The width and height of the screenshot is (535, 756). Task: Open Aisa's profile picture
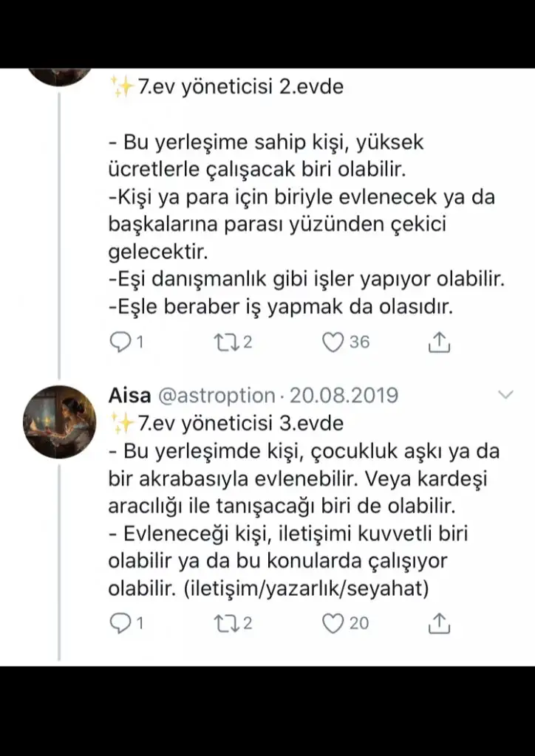59,422
